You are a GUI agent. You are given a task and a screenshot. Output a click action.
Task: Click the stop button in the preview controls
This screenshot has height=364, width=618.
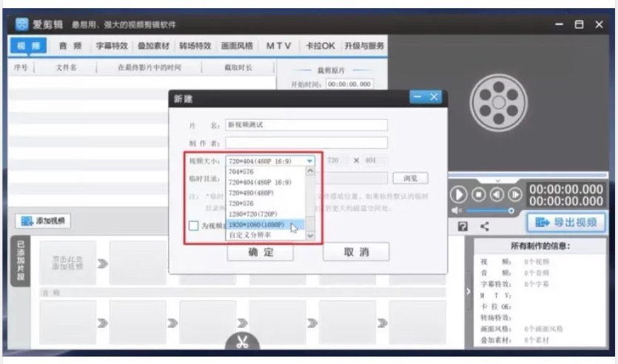[x=478, y=195]
